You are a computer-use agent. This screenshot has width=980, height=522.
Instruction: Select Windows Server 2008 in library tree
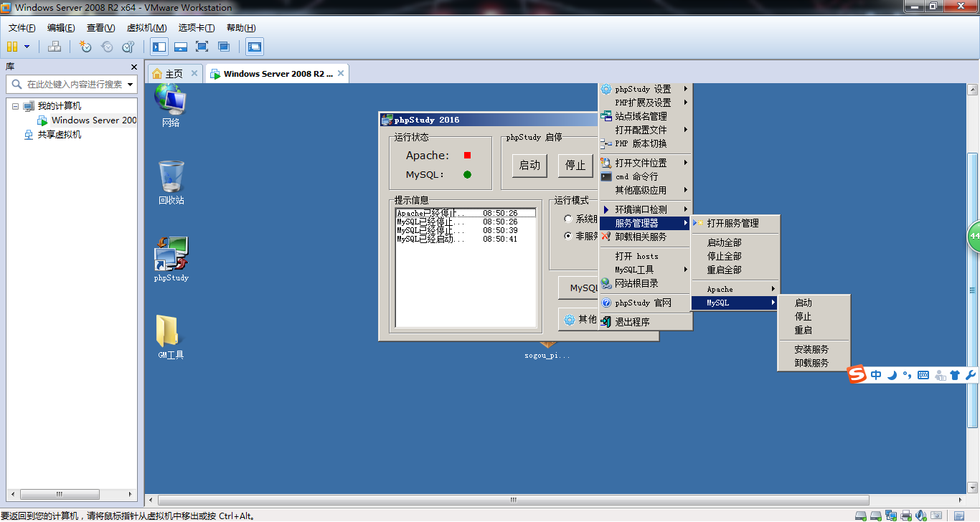(86, 120)
